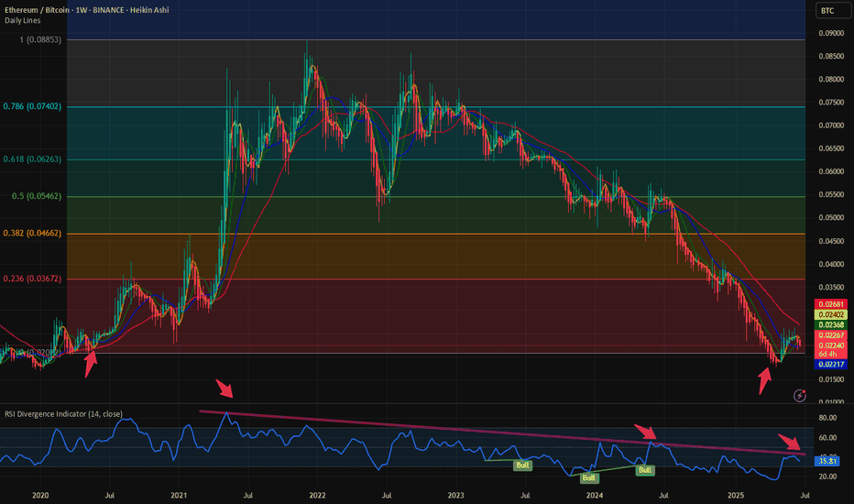Click the 20.00 RSI scale value
Image resolution: width=854 pixels, height=504 pixels.
tap(827, 477)
